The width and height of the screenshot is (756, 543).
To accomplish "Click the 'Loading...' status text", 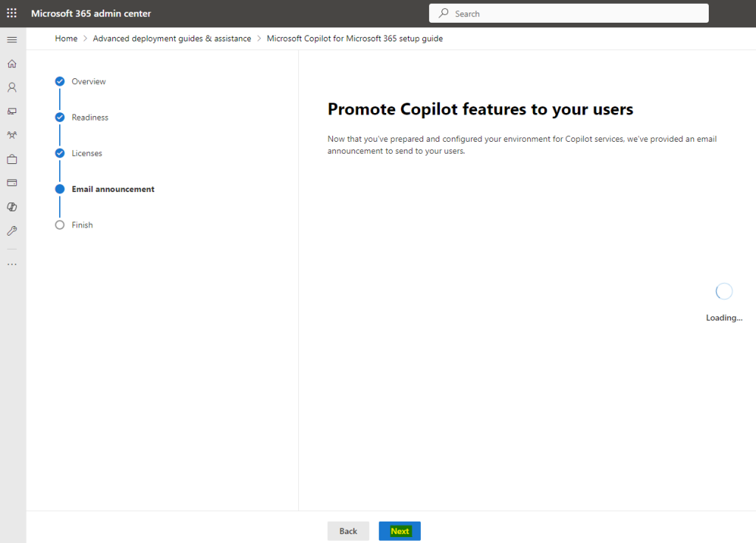I will point(724,318).
